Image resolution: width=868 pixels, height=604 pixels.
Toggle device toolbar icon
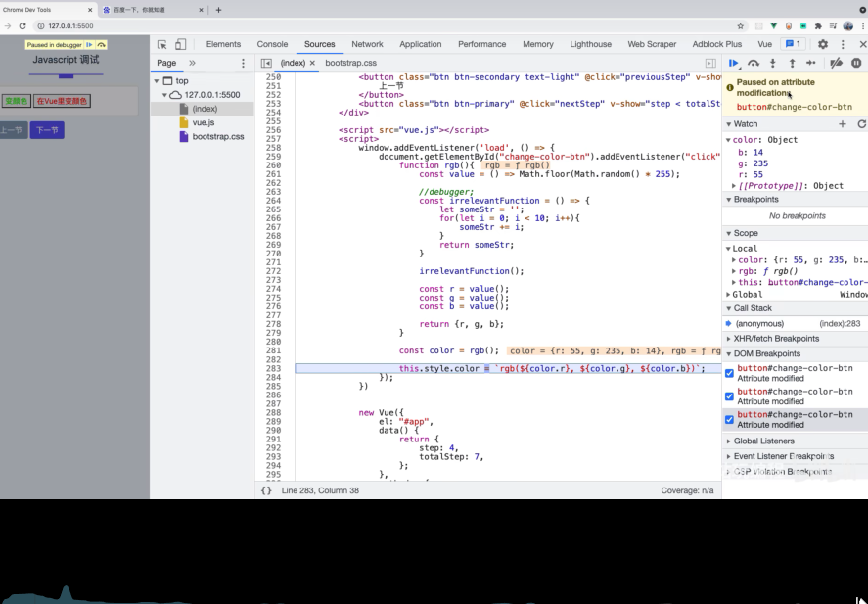coord(180,45)
